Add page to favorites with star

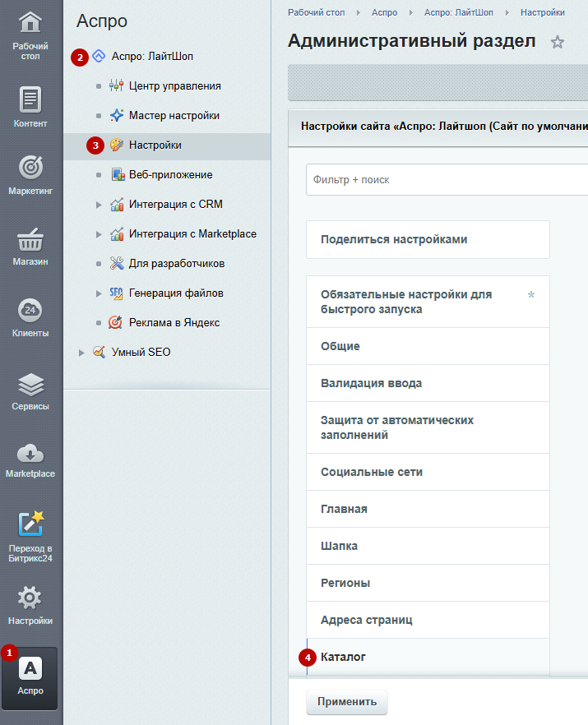tap(558, 43)
